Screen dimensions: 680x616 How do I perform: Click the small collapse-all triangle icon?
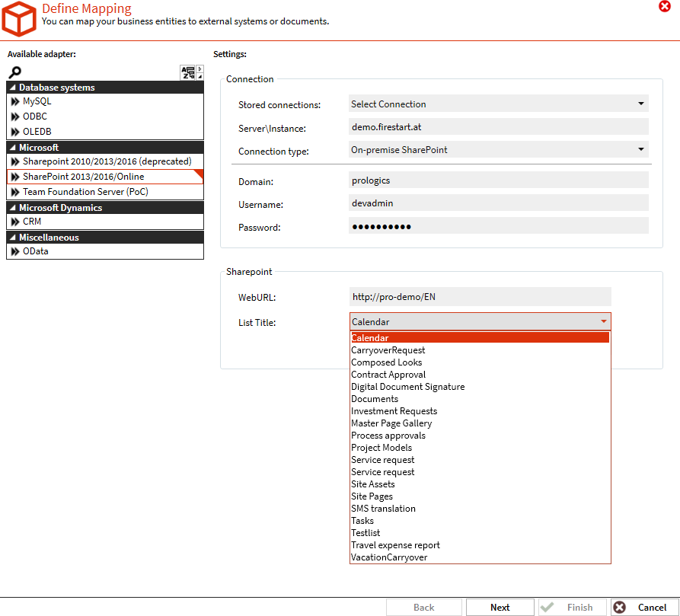pyautogui.click(x=200, y=77)
